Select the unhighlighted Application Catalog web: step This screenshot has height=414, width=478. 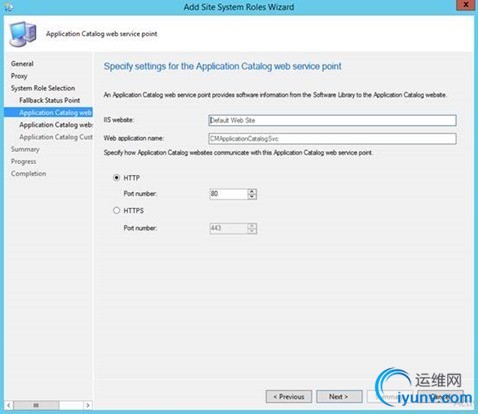(56, 125)
